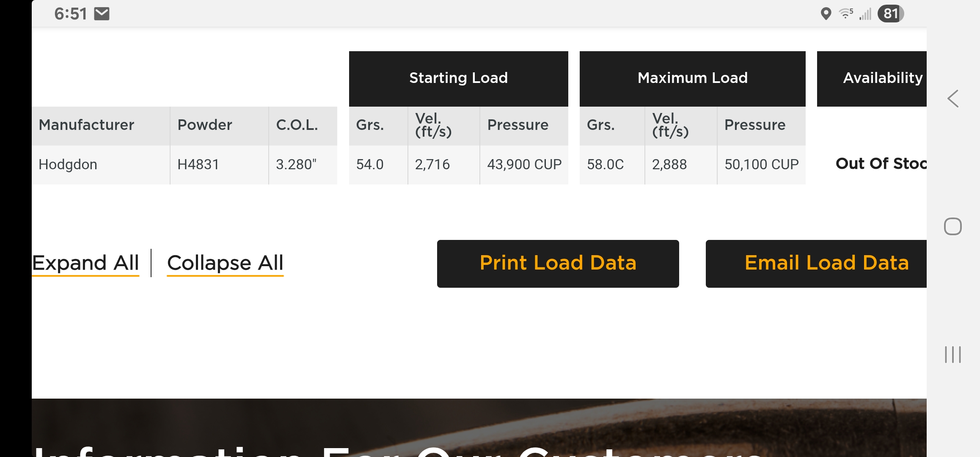The width and height of the screenshot is (980, 457).
Task: Open the recent apps navigation button
Action: click(x=953, y=355)
